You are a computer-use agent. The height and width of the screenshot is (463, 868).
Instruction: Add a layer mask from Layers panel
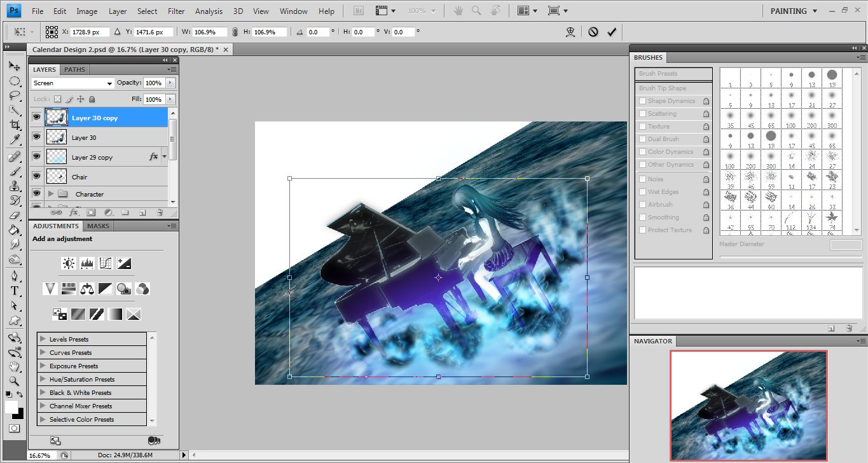[x=91, y=213]
